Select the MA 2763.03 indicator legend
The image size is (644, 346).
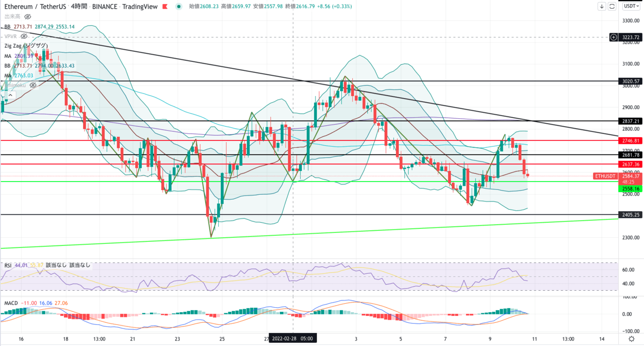click(19, 75)
